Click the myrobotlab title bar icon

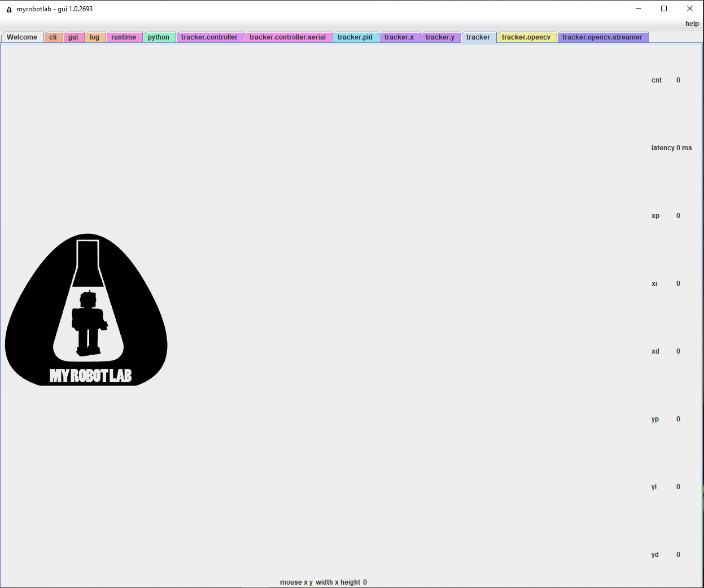(9, 9)
